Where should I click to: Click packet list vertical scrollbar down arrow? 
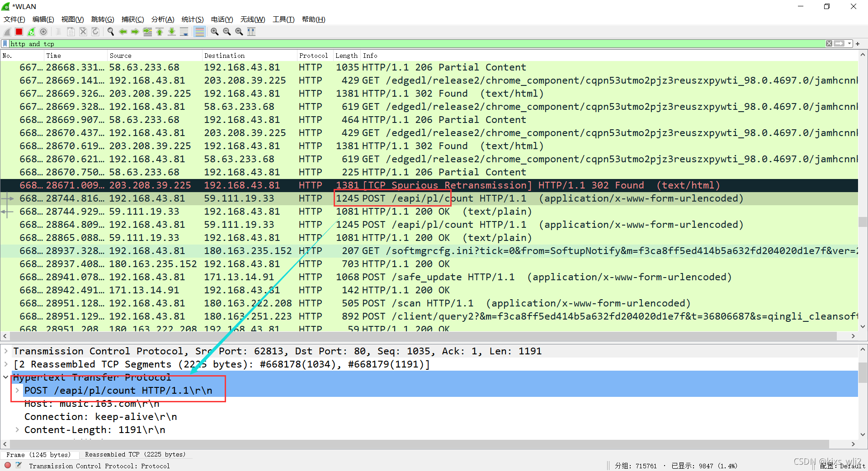863,326
